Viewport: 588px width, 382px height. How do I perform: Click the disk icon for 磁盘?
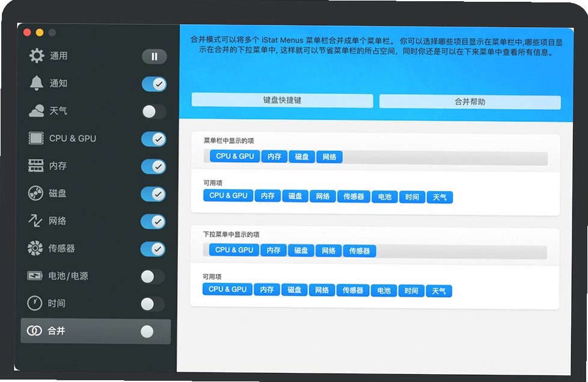coord(35,193)
